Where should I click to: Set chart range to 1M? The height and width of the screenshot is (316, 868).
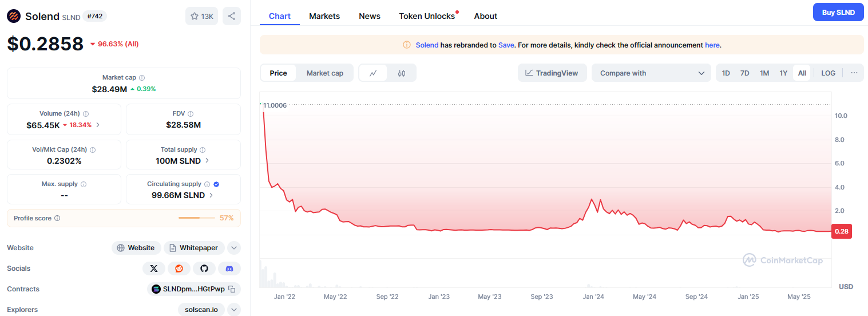point(764,73)
